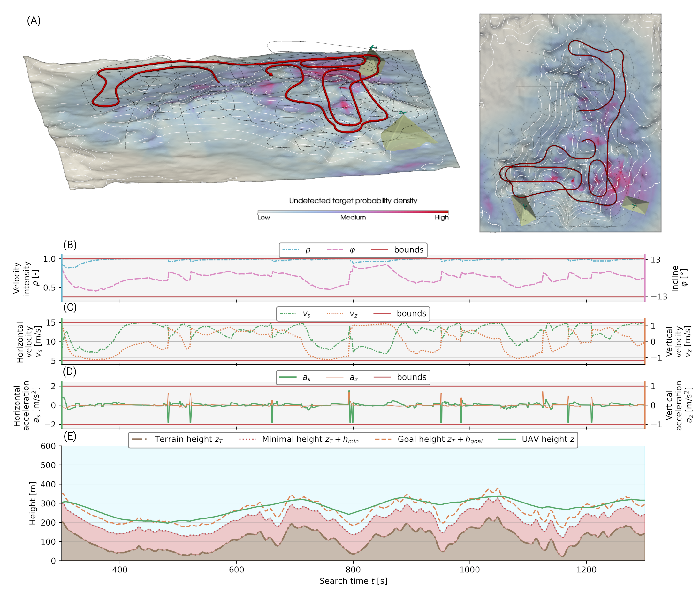Click the panel label (C)
The width and height of the screenshot is (700, 591).
click(x=70, y=308)
